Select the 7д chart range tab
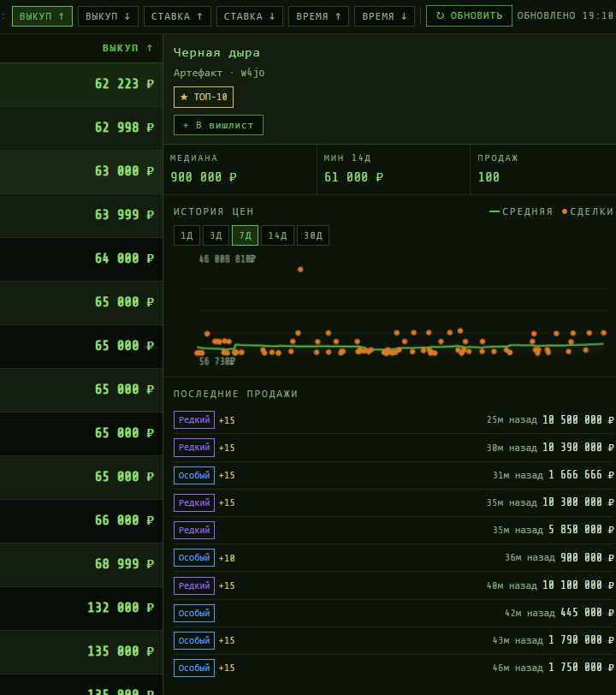This screenshot has width=616, height=695. [x=245, y=235]
